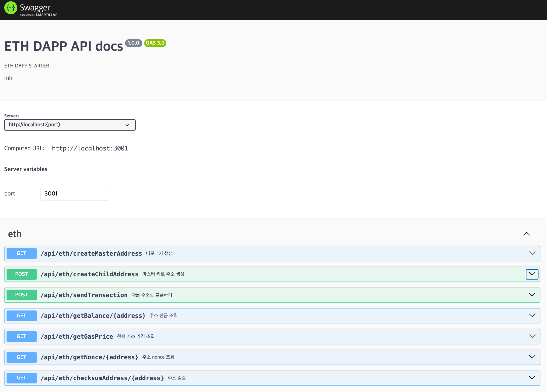Open the /api/eth/getGasPrice endpoint
547x392 pixels.
77,336
